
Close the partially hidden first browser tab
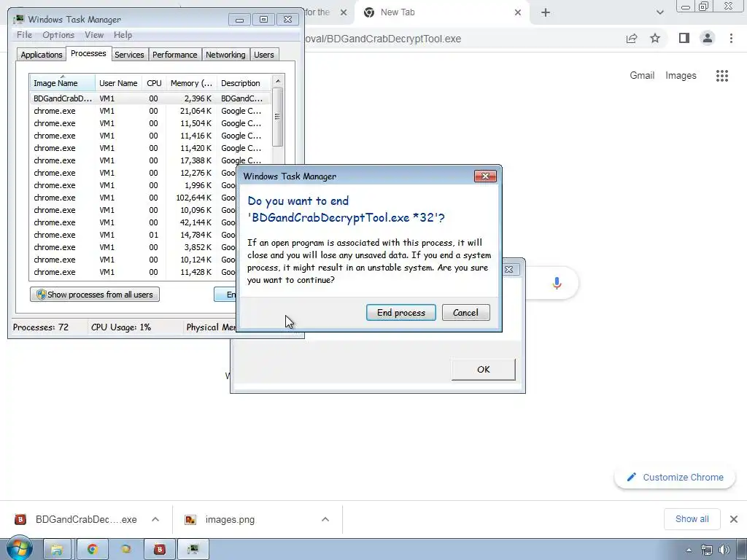point(344,12)
